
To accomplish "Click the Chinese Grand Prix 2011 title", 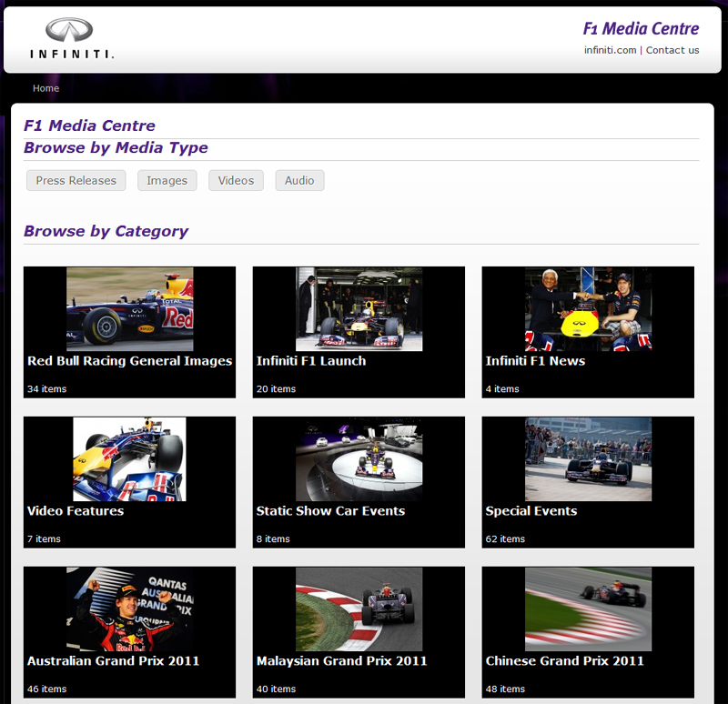I will point(564,661).
